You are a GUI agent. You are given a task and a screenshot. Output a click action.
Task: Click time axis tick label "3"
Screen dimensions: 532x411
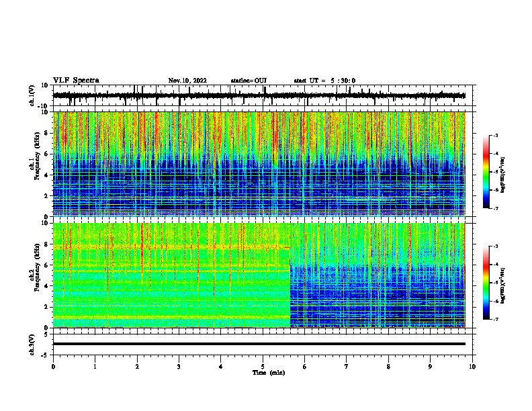179,367
